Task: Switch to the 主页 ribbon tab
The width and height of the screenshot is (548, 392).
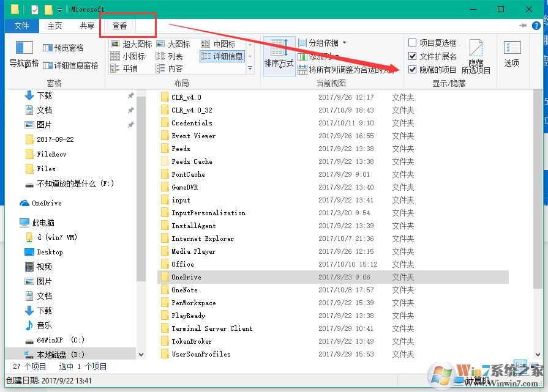Action: click(x=54, y=26)
